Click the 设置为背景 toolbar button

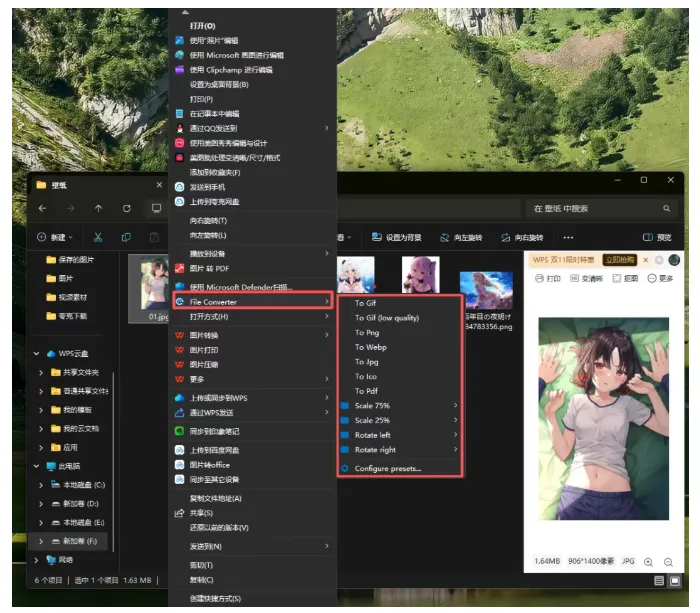click(396, 237)
